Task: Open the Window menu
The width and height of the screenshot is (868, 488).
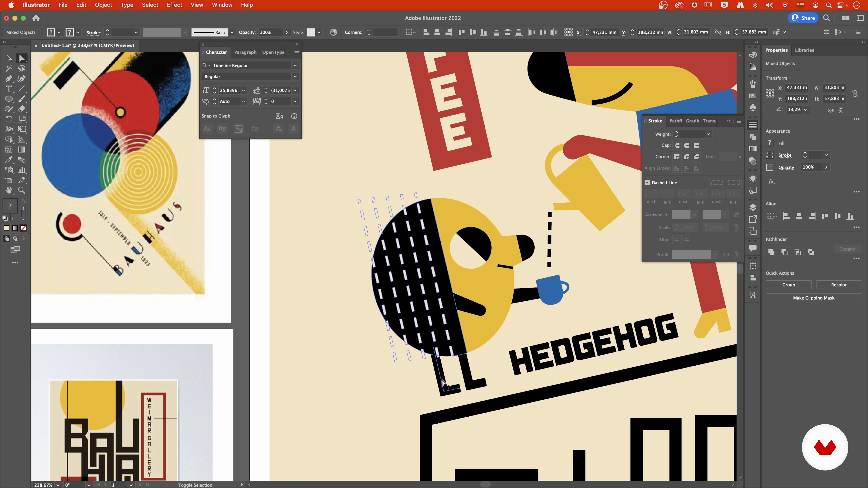Action: (222, 5)
